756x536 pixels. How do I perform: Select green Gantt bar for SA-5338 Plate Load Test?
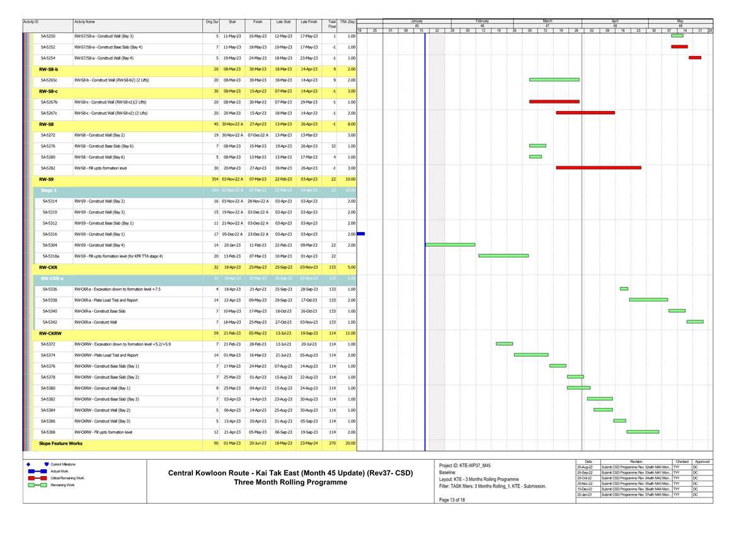point(648,300)
